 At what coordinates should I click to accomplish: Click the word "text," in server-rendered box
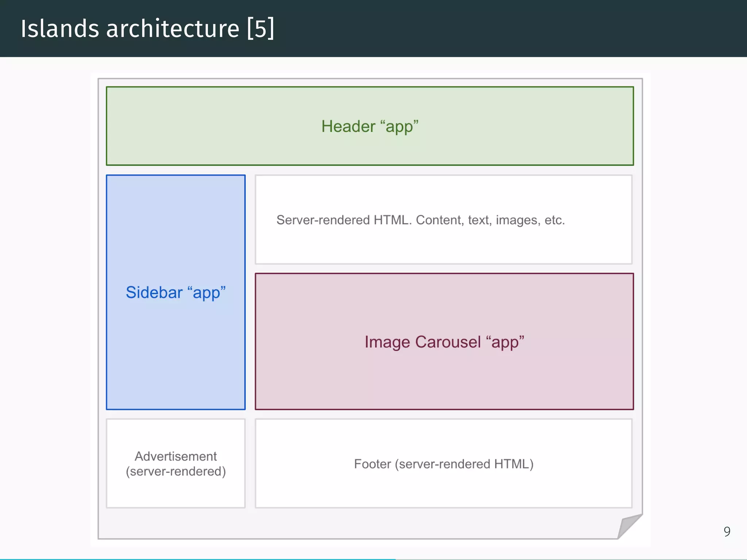(x=480, y=220)
